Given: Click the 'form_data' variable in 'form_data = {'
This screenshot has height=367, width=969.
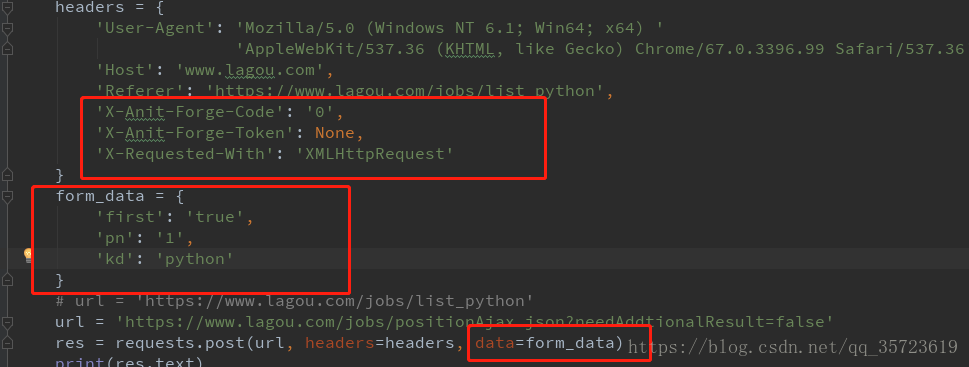Looking at the screenshot, I should click(100, 196).
